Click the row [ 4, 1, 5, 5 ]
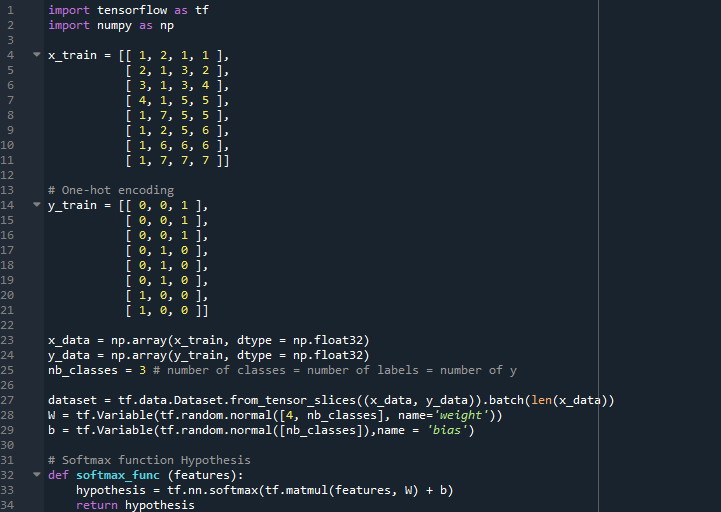The height and width of the screenshot is (512, 721). [177, 100]
